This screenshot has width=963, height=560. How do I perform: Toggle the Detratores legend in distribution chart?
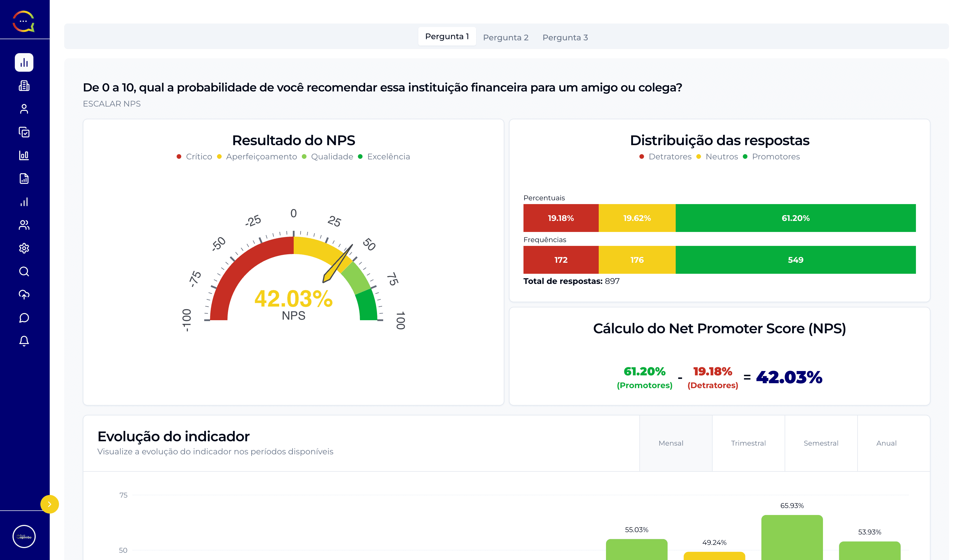coord(666,156)
